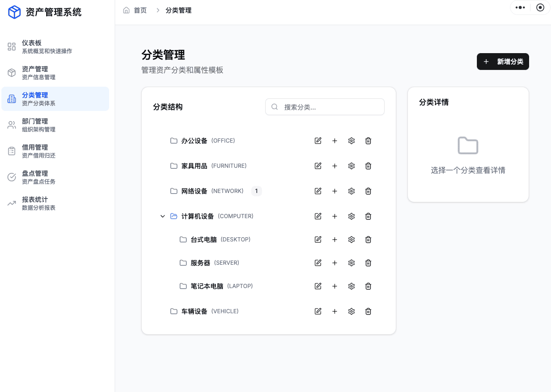Open the three-dots more menu at top right

click(520, 7)
